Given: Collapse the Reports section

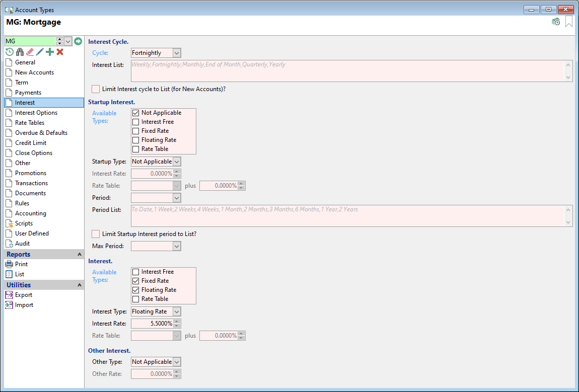Looking at the screenshot, I should [79, 254].
